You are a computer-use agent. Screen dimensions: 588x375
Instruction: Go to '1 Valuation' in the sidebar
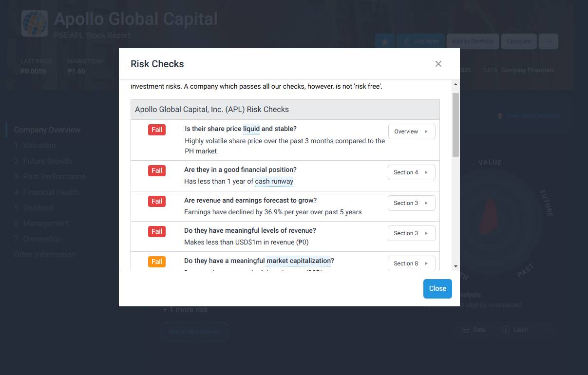coord(35,146)
